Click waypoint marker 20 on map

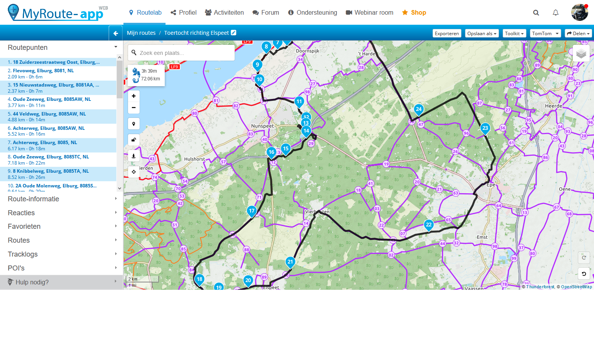[x=248, y=281]
